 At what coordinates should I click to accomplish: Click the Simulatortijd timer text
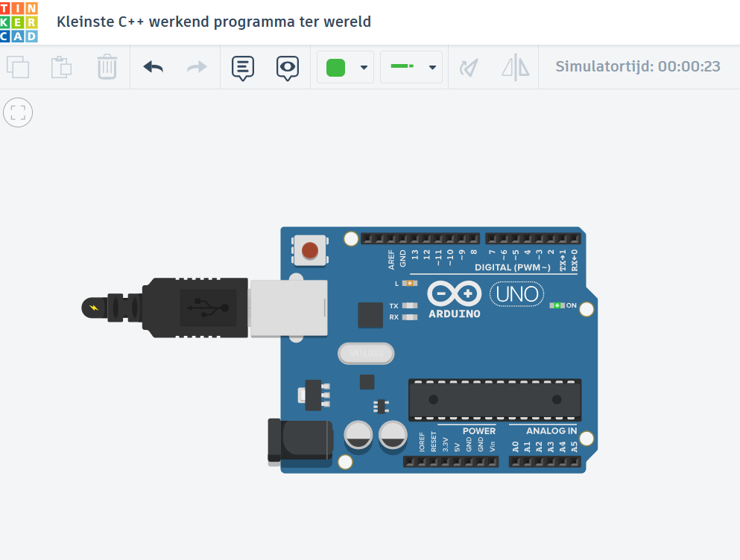(x=638, y=66)
